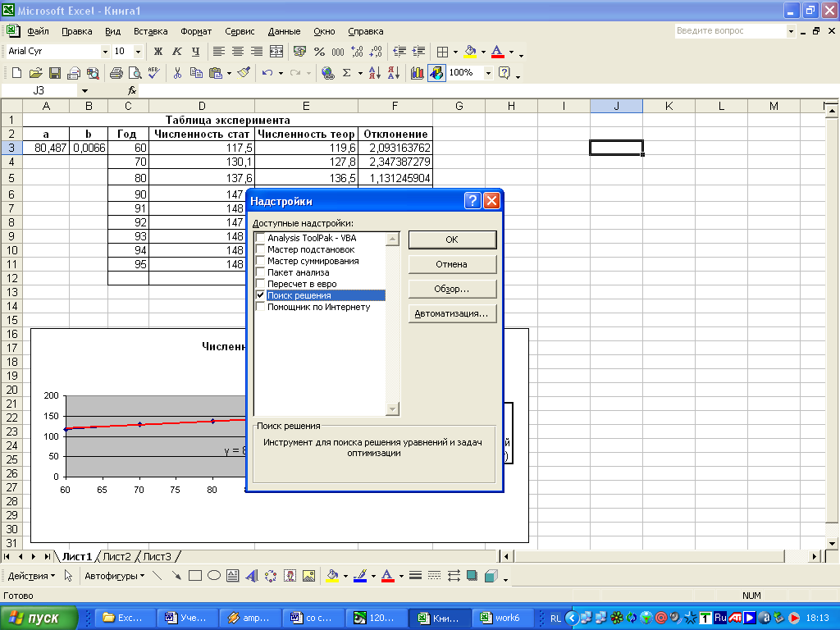Screen dimensions: 840x630
Task: Open the Сервис menu
Action: (x=240, y=31)
